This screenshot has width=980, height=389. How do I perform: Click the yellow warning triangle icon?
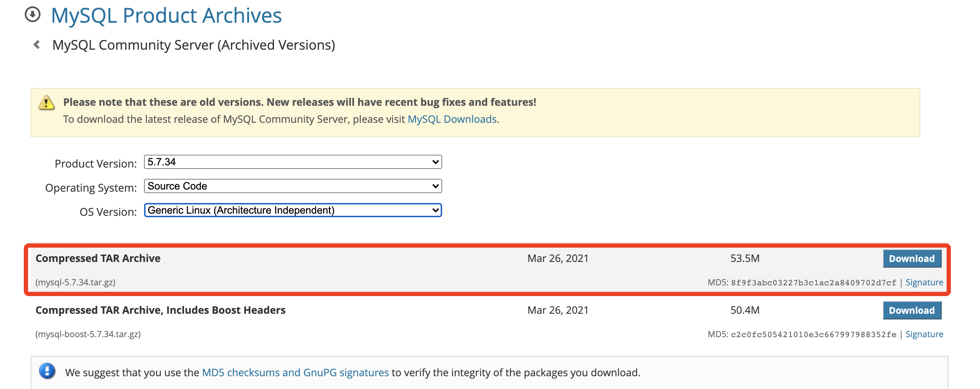46,103
